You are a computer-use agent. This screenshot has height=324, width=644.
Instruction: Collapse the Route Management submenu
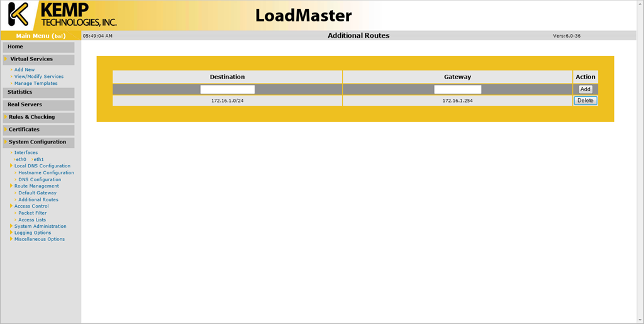tap(36, 186)
